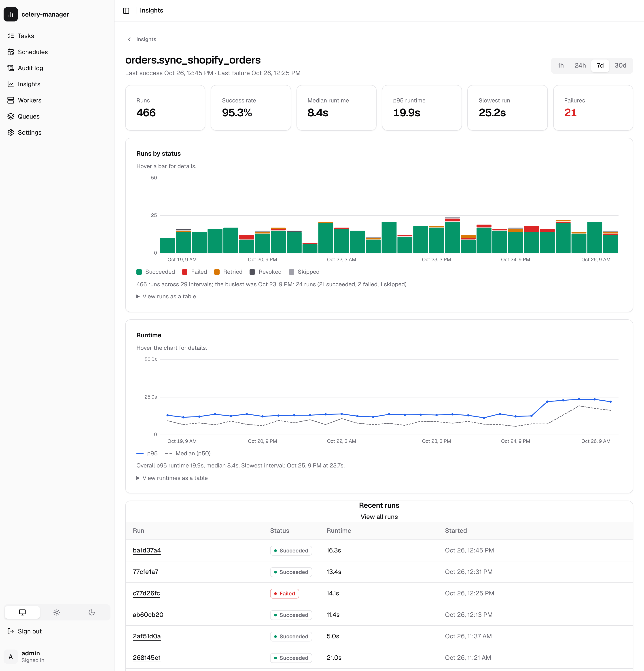Select the 30d time range
This screenshot has height=671, width=644.
pyautogui.click(x=620, y=65)
